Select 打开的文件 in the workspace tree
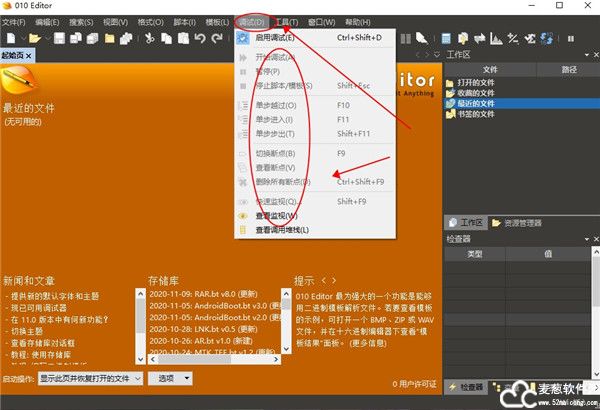 (x=476, y=82)
